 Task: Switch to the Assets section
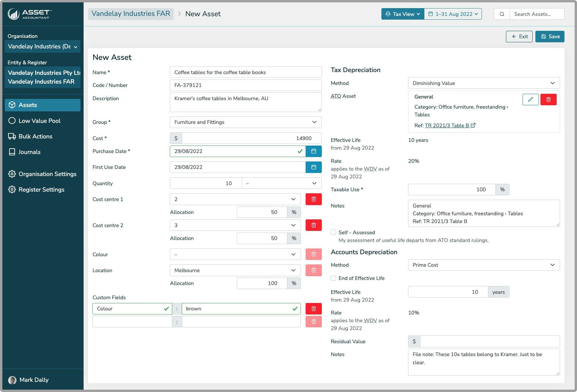pyautogui.click(x=27, y=105)
